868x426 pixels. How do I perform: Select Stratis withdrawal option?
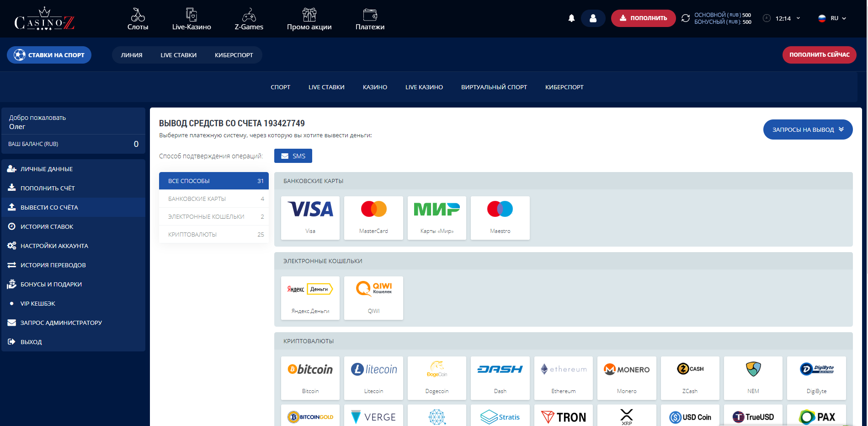point(500,415)
